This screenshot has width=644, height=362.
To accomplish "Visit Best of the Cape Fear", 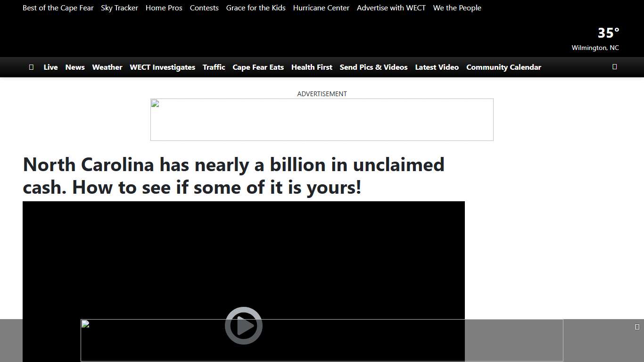I will click(58, 8).
